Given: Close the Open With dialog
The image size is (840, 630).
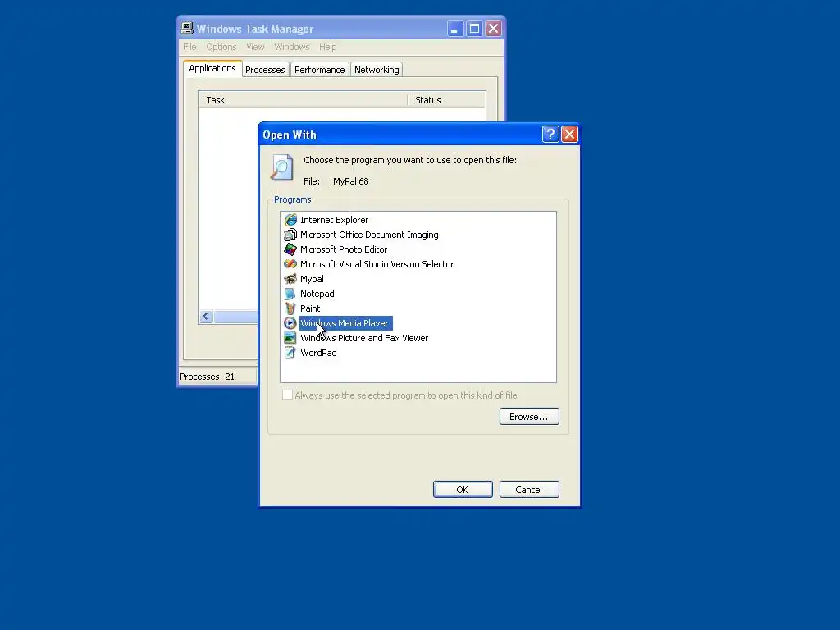Looking at the screenshot, I should click(x=569, y=134).
